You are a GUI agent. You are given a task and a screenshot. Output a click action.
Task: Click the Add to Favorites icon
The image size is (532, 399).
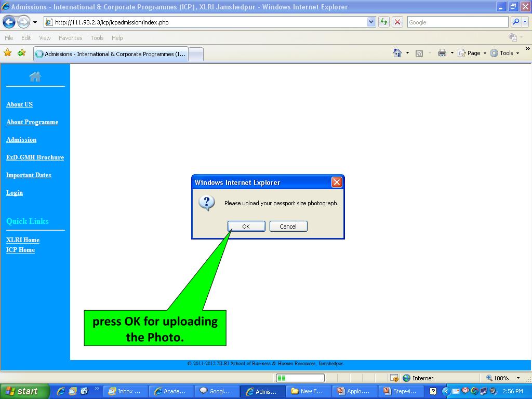click(21, 53)
